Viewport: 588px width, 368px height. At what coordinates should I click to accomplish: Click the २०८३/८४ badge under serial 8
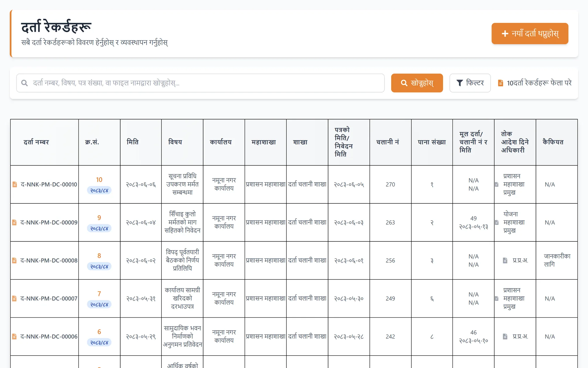coord(99,266)
